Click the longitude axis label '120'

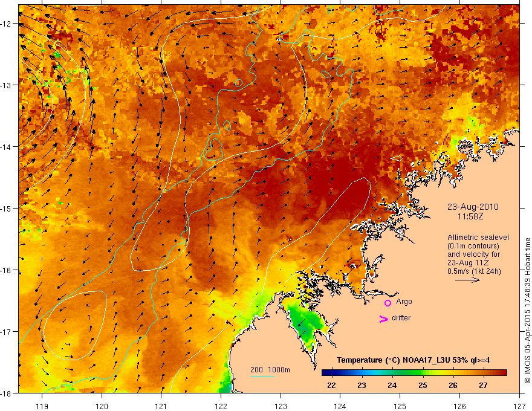tap(102, 406)
